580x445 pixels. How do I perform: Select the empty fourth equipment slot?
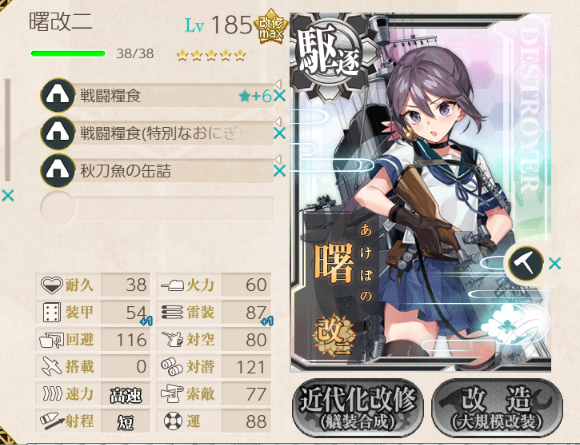(x=157, y=208)
